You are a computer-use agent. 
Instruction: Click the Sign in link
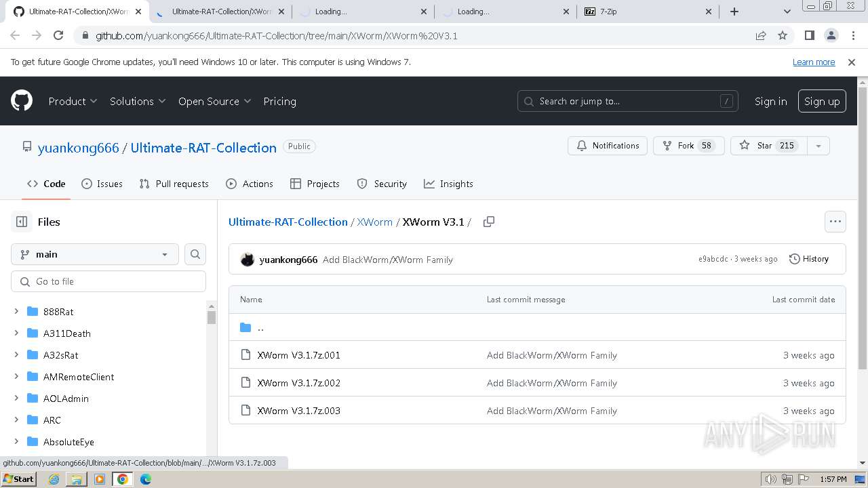(770, 101)
